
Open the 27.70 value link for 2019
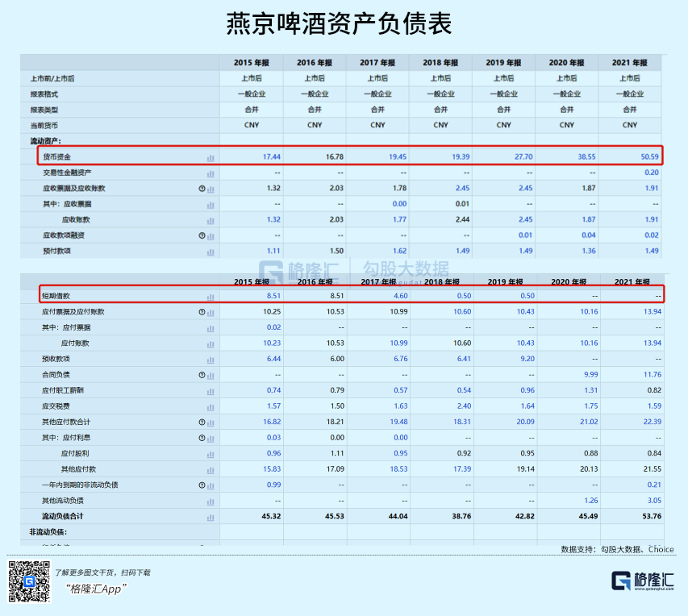(523, 156)
